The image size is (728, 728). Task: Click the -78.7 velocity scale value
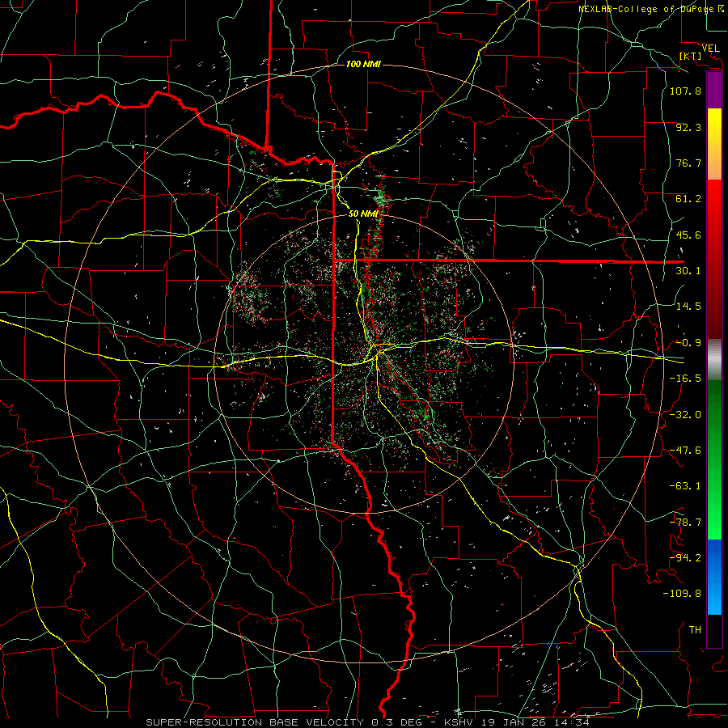[x=685, y=523]
